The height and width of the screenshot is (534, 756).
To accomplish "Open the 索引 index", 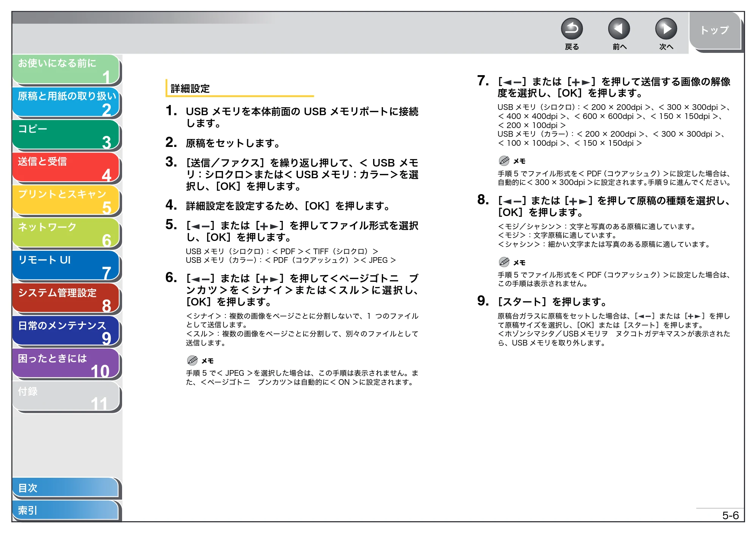I will click(x=65, y=510).
